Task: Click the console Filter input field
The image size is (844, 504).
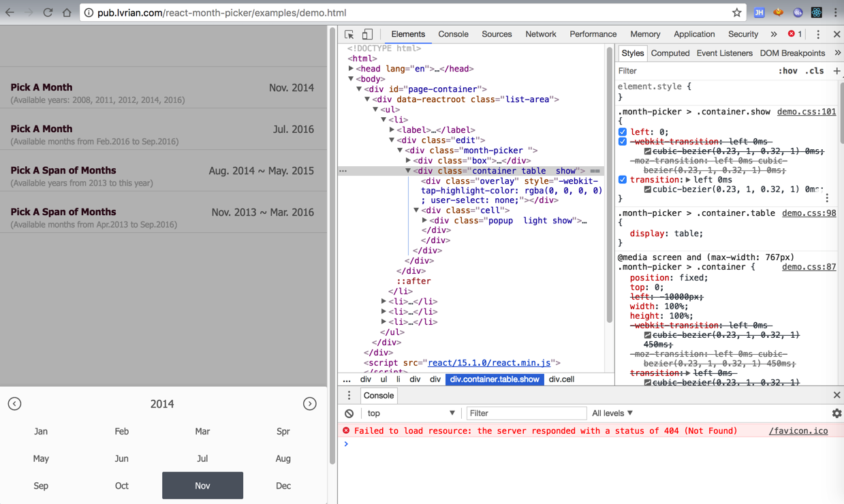Action: coord(525,413)
